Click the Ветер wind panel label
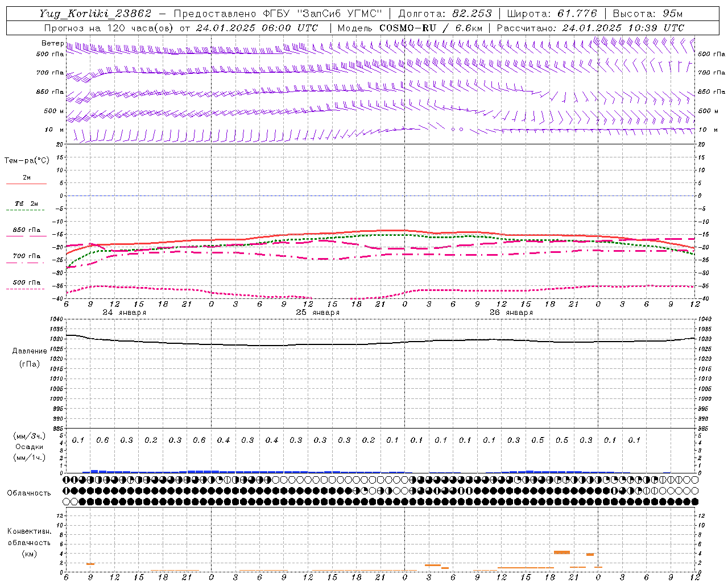Image resolution: width=728 pixels, height=582 pixels. [52, 43]
